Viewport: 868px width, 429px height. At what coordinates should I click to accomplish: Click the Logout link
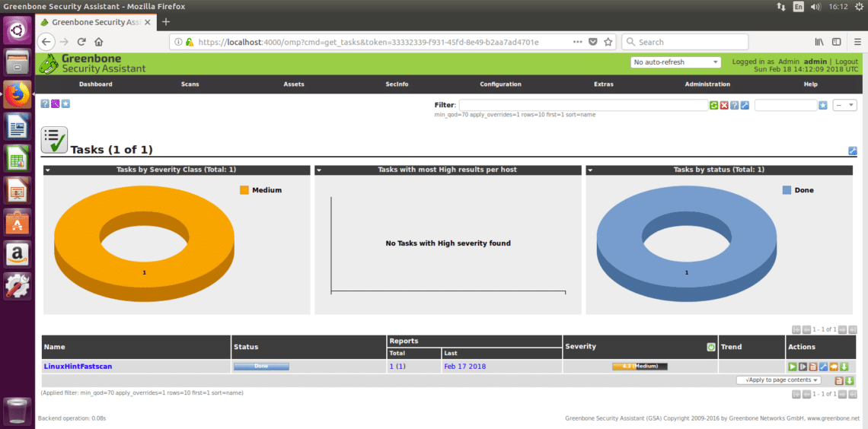[847, 62]
